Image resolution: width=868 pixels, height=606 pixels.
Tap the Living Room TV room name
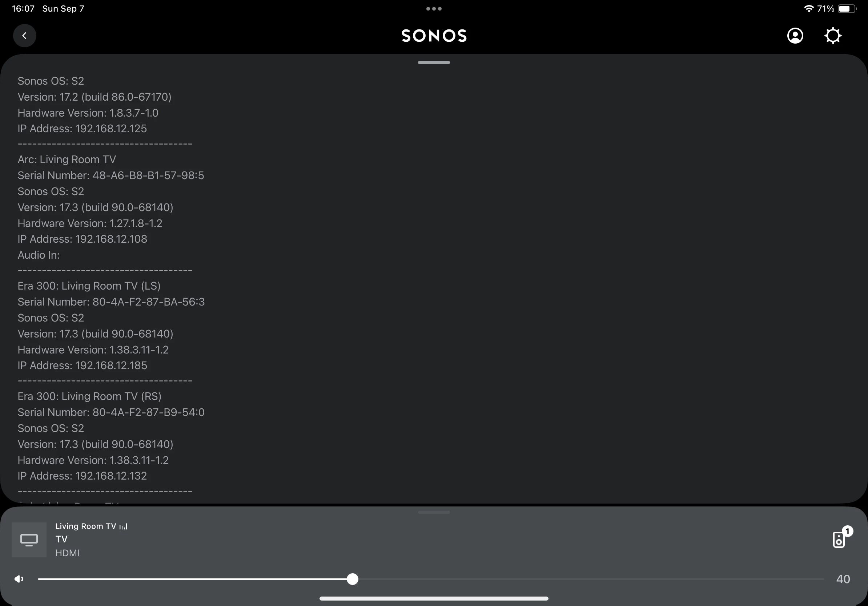pos(85,526)
